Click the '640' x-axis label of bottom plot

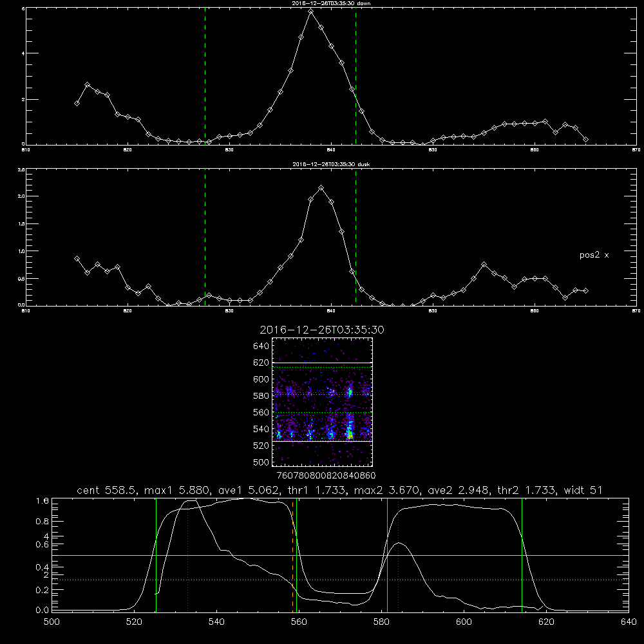[629, 622]
